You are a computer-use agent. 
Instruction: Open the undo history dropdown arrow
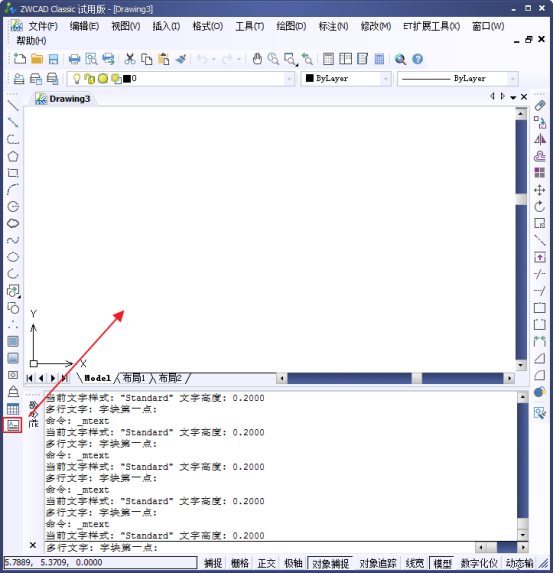click(213, 59)
